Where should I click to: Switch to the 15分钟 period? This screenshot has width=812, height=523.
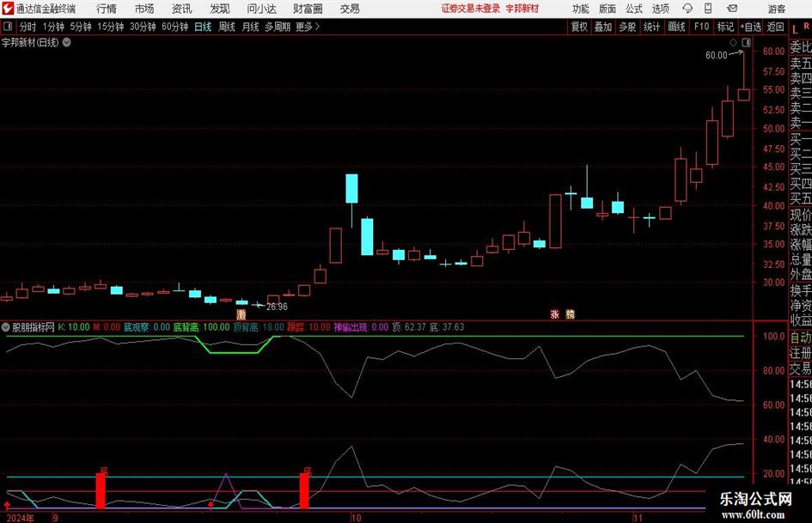111,27
